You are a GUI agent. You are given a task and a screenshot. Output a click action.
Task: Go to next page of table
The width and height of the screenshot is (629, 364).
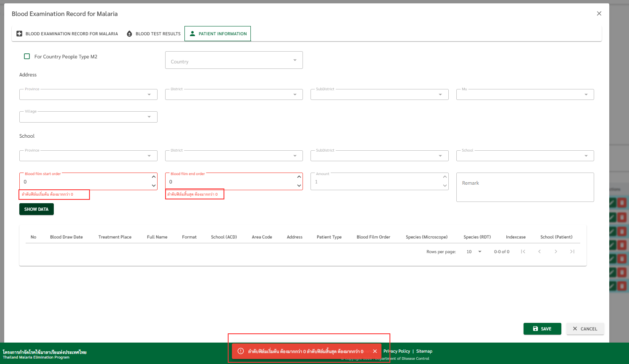pyautogui.click(x=555, y=251)
